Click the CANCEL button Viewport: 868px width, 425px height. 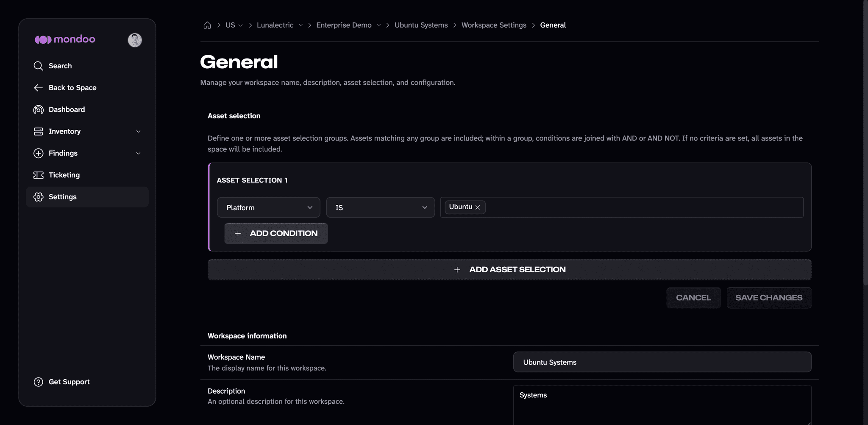click(693, 298)
